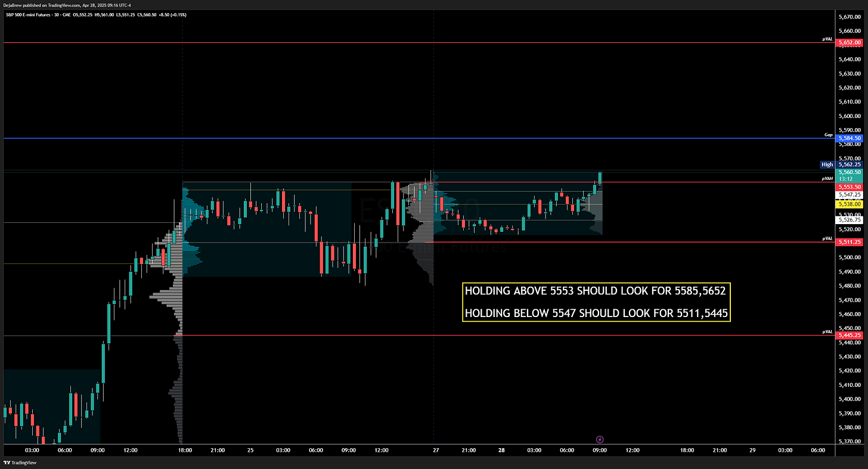The image size is (868, 469).
Task: Click the 5,420.00 price axis tick
Action: pyautogui.click(x=849, y=371)
